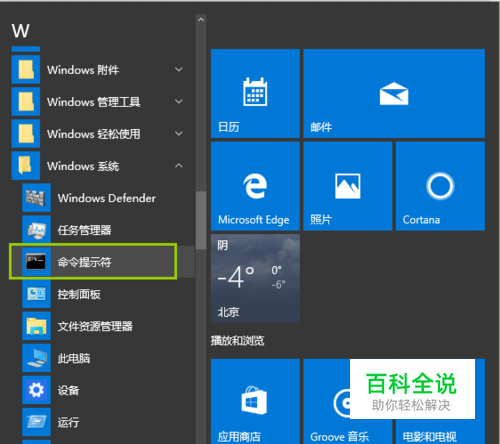Viewport: 500px width, 444px height.
Task: Expand Windows 轻松使用 with its chevron
Action: (179, 133)
